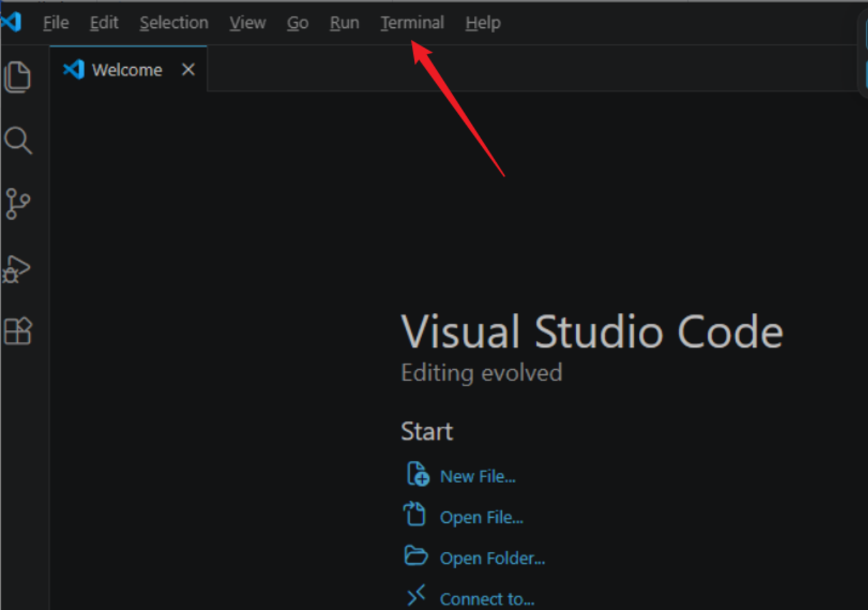Open the File menu
This screenshot has width=868, height=610.
click(56, 23)
